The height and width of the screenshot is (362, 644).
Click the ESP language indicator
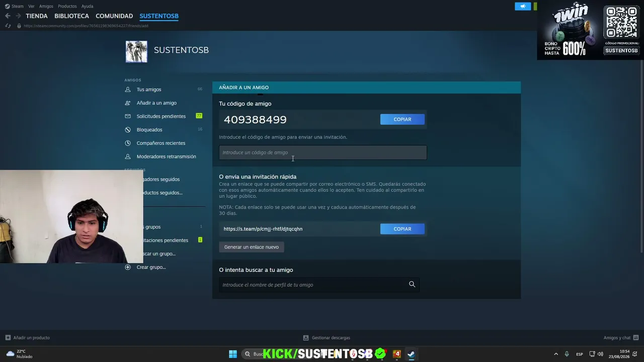tap(580, 354)
